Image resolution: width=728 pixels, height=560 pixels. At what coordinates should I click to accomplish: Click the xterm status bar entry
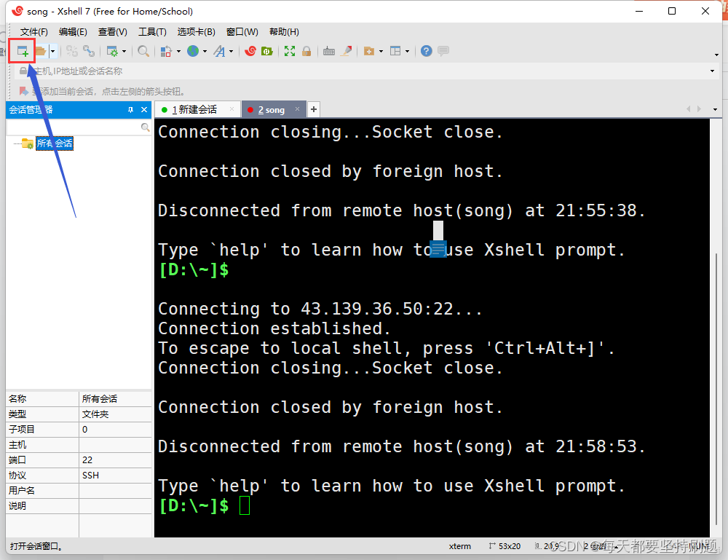pos(459,546)
